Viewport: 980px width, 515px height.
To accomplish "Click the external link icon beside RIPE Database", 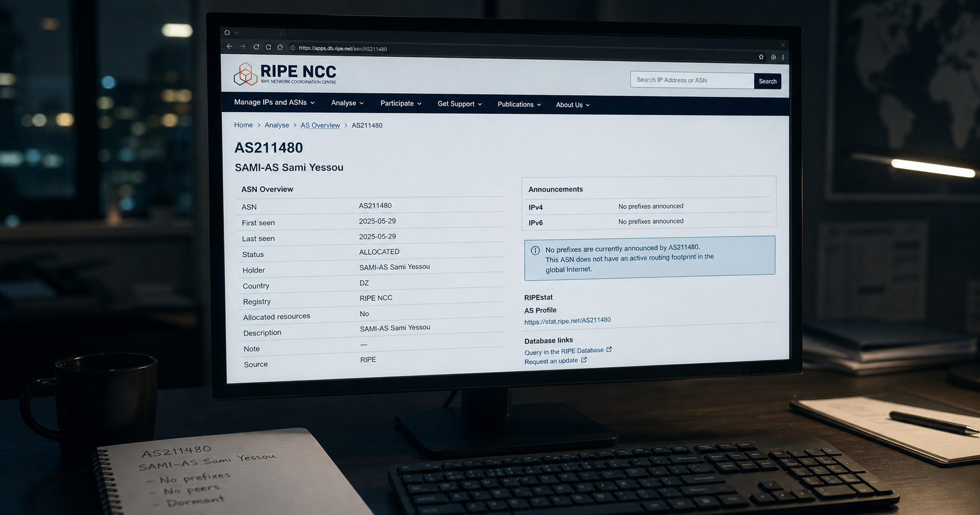I will tap(609, 350).
